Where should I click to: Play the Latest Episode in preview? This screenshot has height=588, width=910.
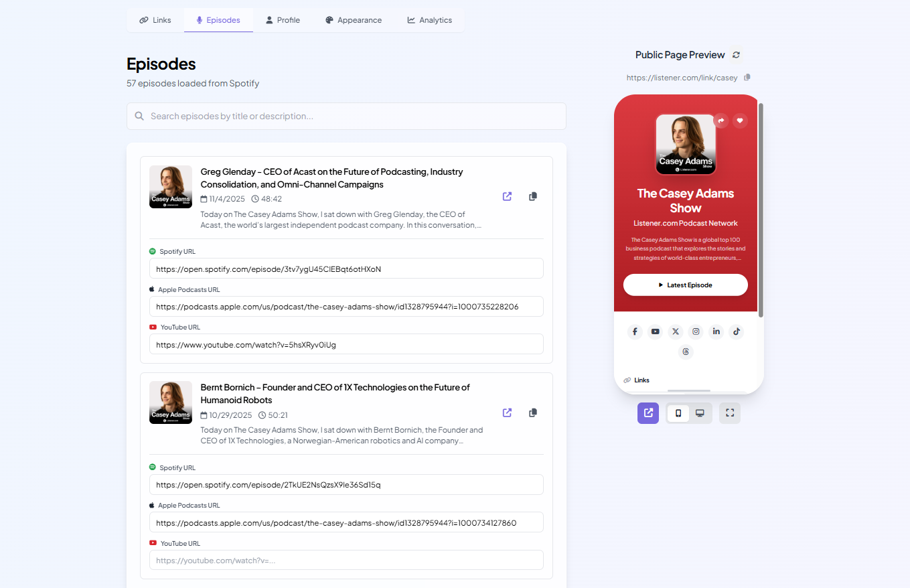pyautogui.click(x=685, y=285)
